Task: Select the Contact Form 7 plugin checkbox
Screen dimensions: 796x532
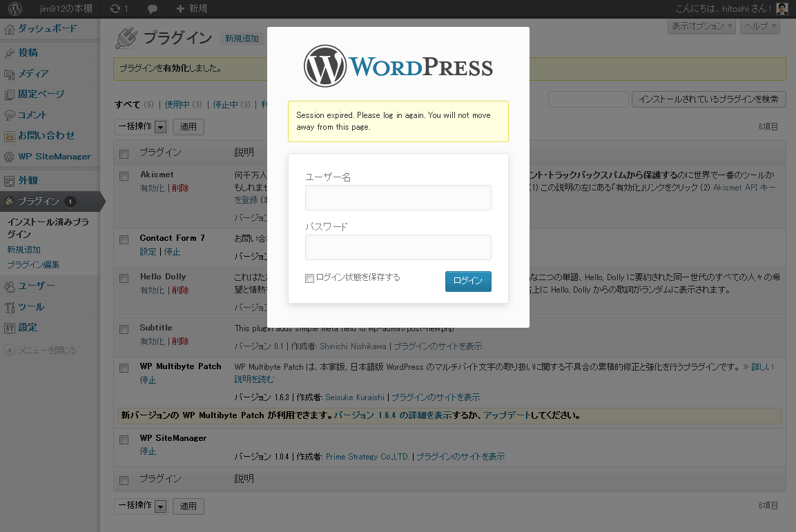Action: pos(124,240)
